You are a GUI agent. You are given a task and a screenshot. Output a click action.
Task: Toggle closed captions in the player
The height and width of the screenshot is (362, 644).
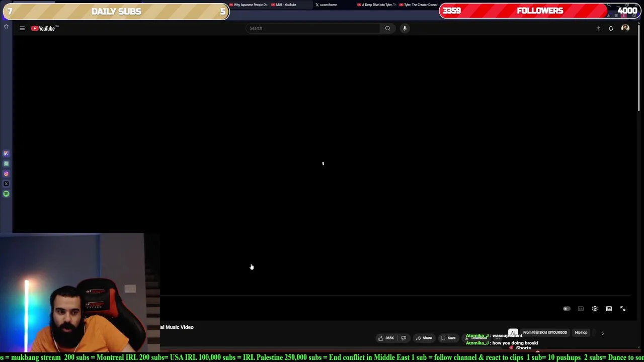tap(581, 309)
